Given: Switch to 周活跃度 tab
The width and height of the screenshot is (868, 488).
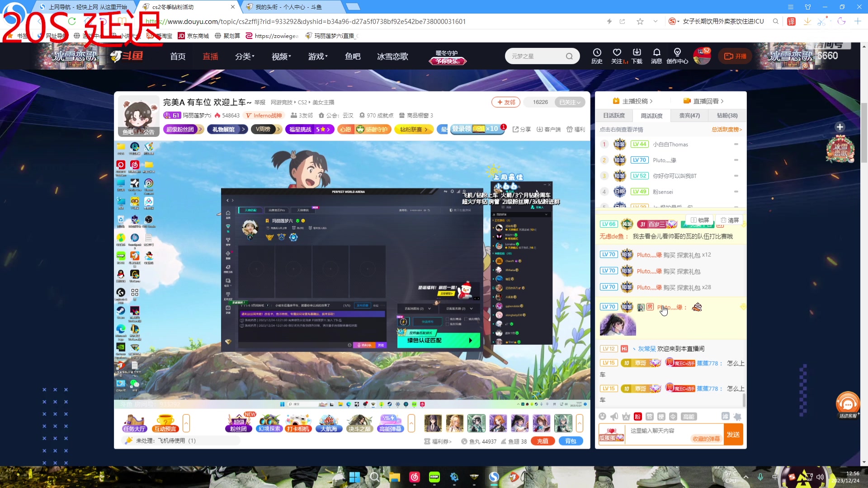Looking at the screenshot, I should 651,116.
